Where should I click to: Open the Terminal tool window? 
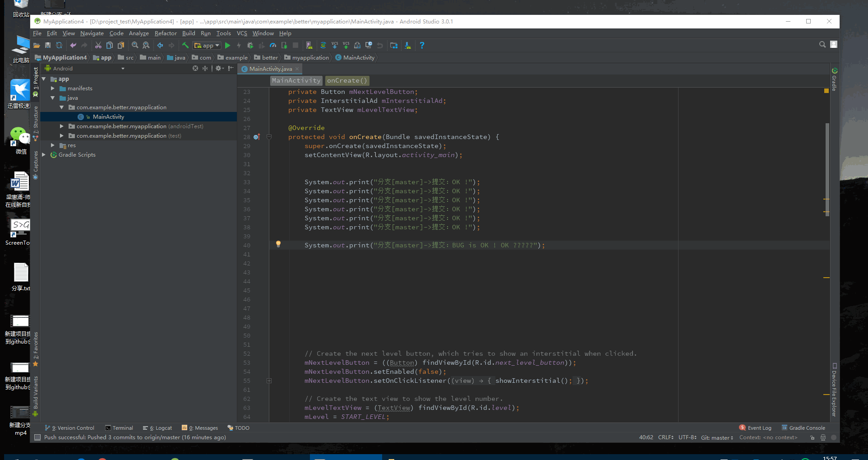(x=119, y=428)
